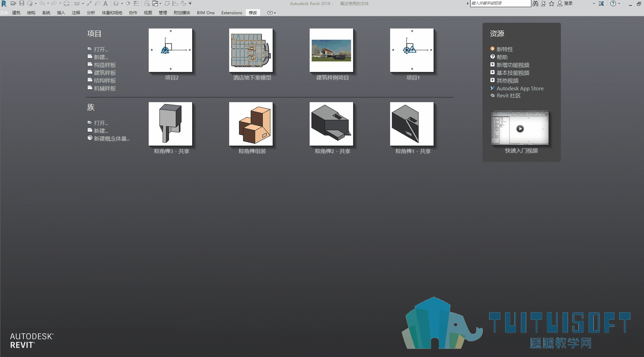Click the Communication Center satellite dish icon
This screenshot has width=644, height=357.
tap(544, 3)
